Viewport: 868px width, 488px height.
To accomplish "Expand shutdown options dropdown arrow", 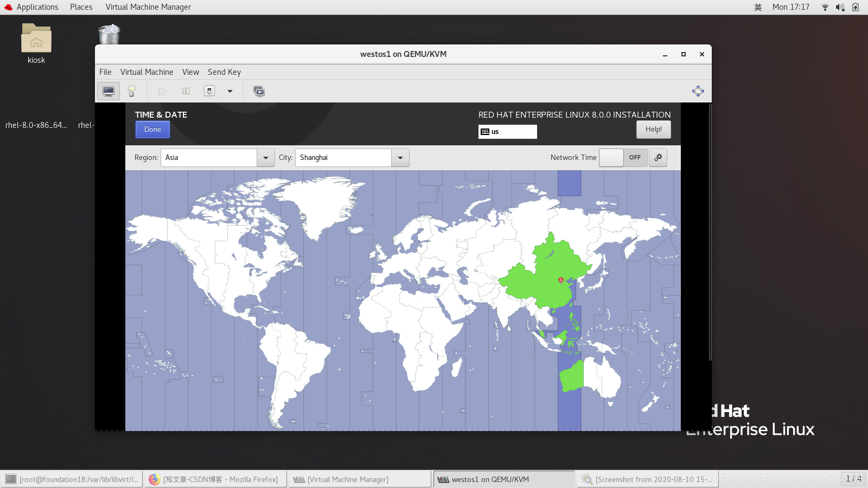I will tap(230, 91).
